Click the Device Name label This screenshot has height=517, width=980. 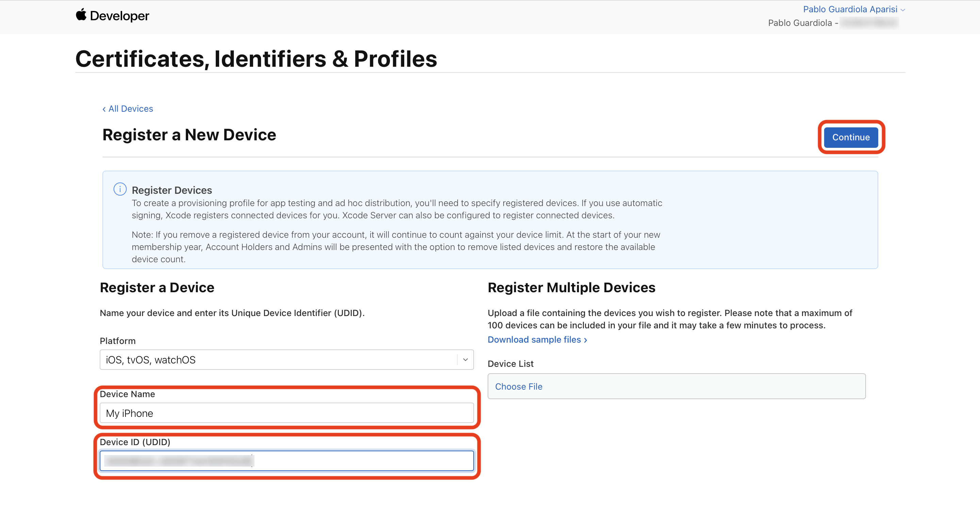(x=127, y=394)
